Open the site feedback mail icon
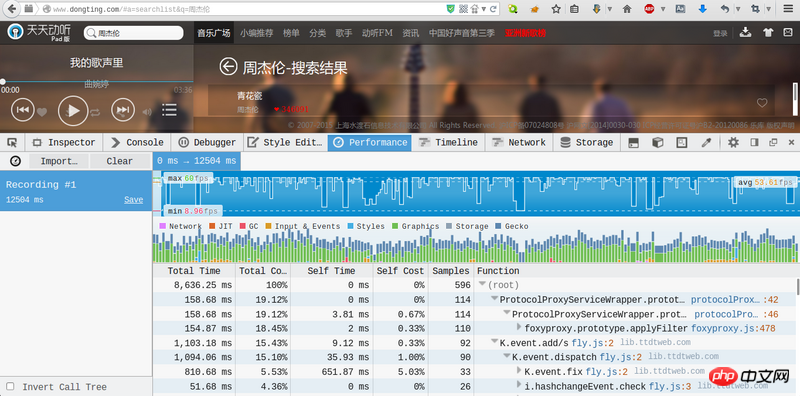Image resolution: width=800 pixels, height=396 pixels. (x=788, y=33)
